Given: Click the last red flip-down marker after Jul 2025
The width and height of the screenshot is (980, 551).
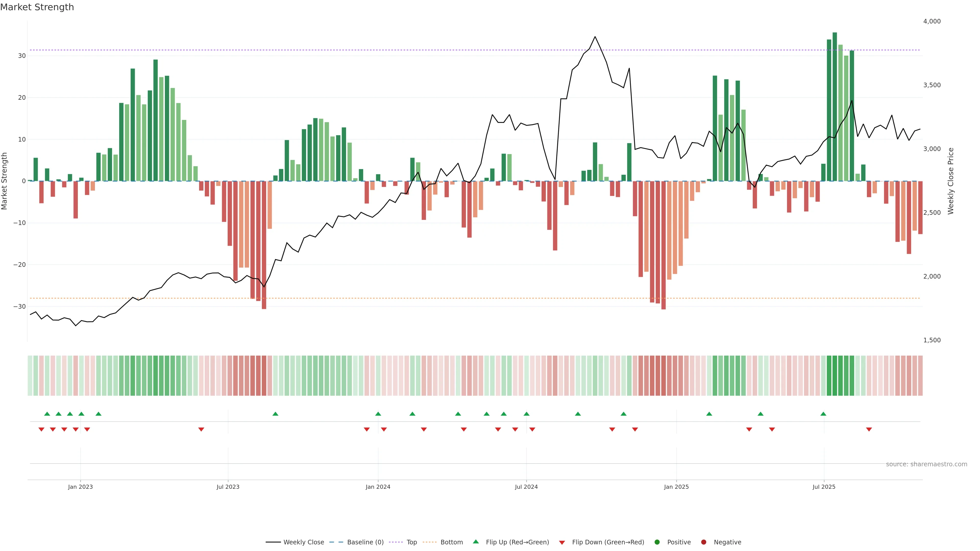Looking at the screenshot, I should point(869,429).
